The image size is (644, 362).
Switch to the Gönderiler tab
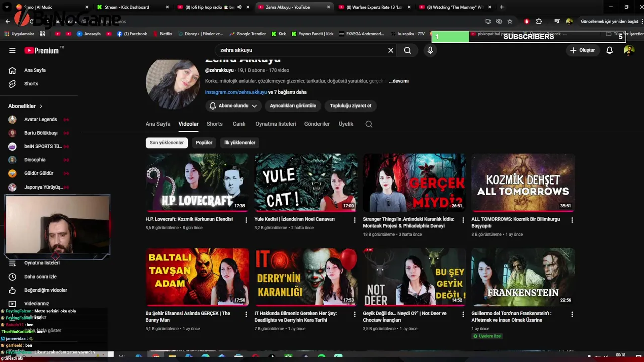point(317,124)
